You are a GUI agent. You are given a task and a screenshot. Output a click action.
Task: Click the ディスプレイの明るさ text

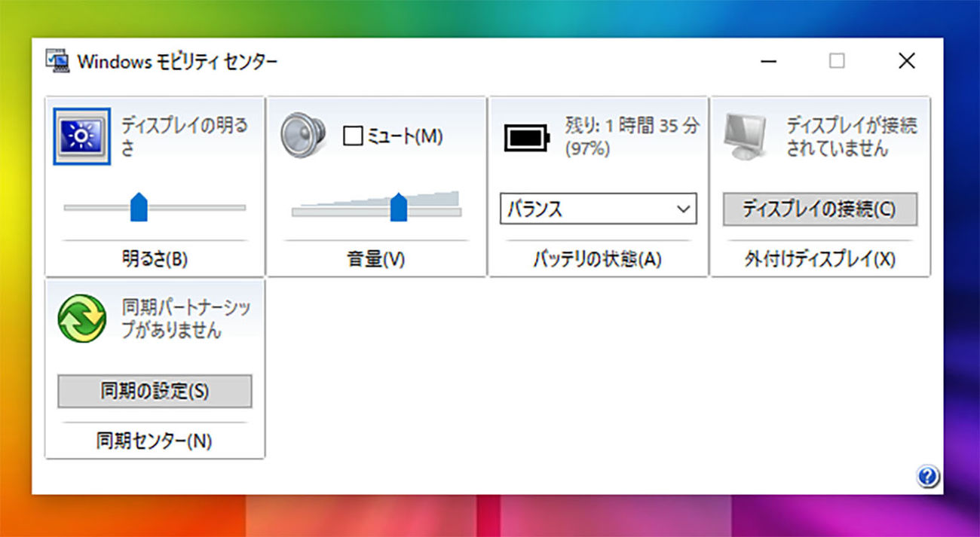[x=185, y=136]
